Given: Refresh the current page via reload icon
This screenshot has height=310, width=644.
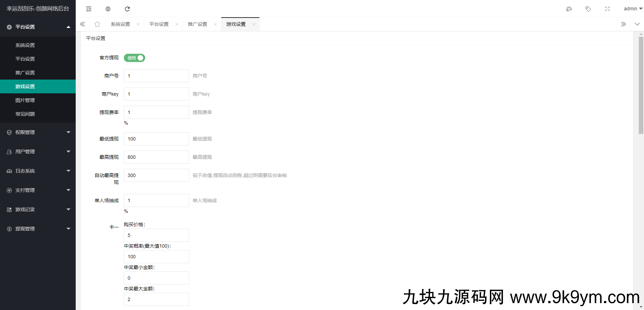Looking at the screenshot, I should pyautogui.click(x=127, y=9).
